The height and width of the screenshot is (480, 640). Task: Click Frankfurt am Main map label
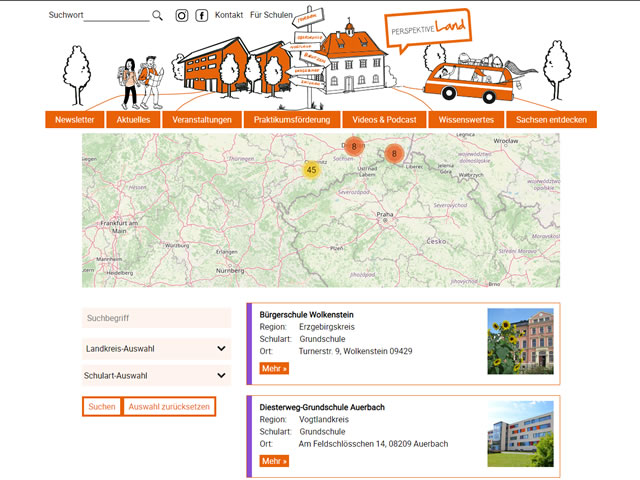point(119,227)
